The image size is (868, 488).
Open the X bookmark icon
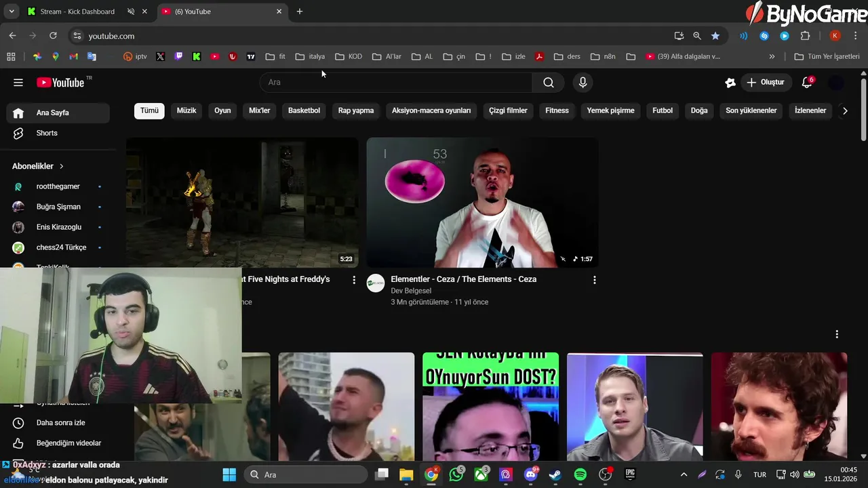(160, 57)
